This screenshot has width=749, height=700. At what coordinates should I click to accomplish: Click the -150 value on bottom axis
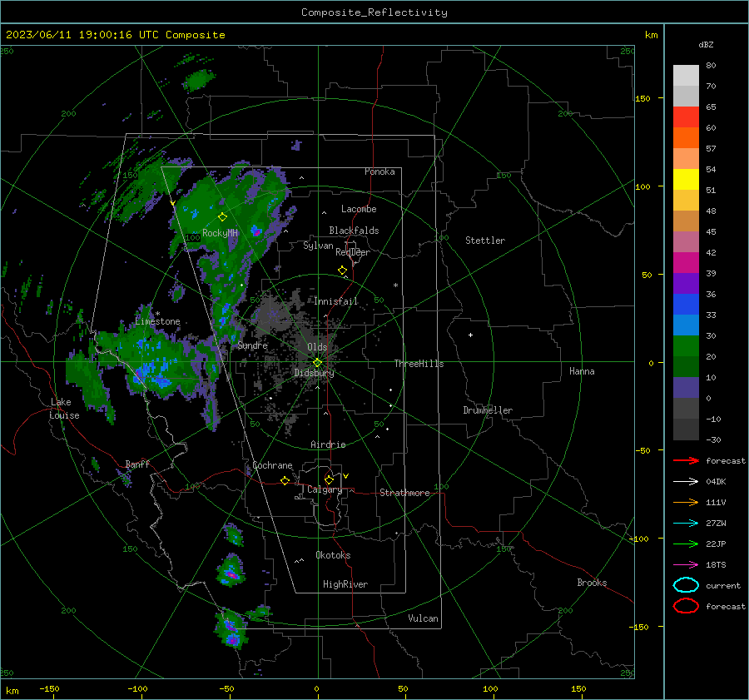coord(49,688)
